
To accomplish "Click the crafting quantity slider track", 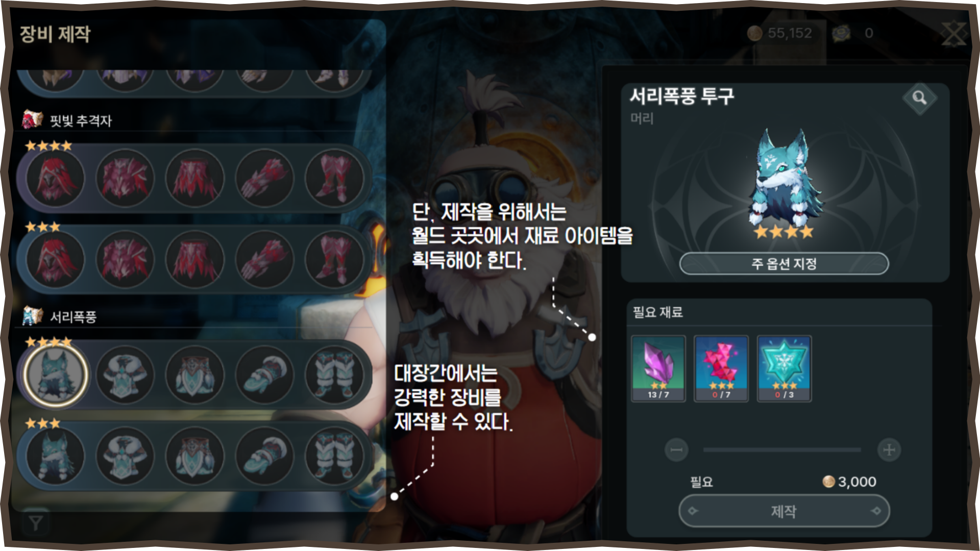I will click(x=782, y=450).
